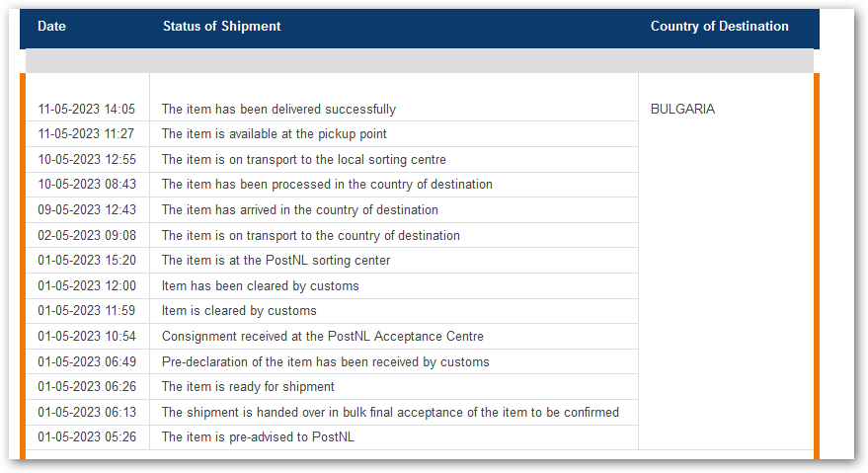Select the BULGARIA destination text
This screenshot has width=868, height=473.
pos(682,109)
